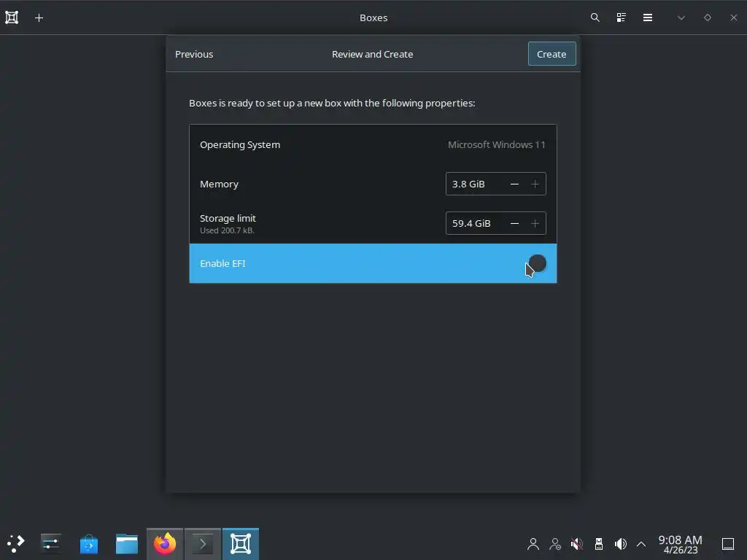Viewport: 747px width, 560px height.
Task: Open volume control tray icon
Action: [620, 544]
